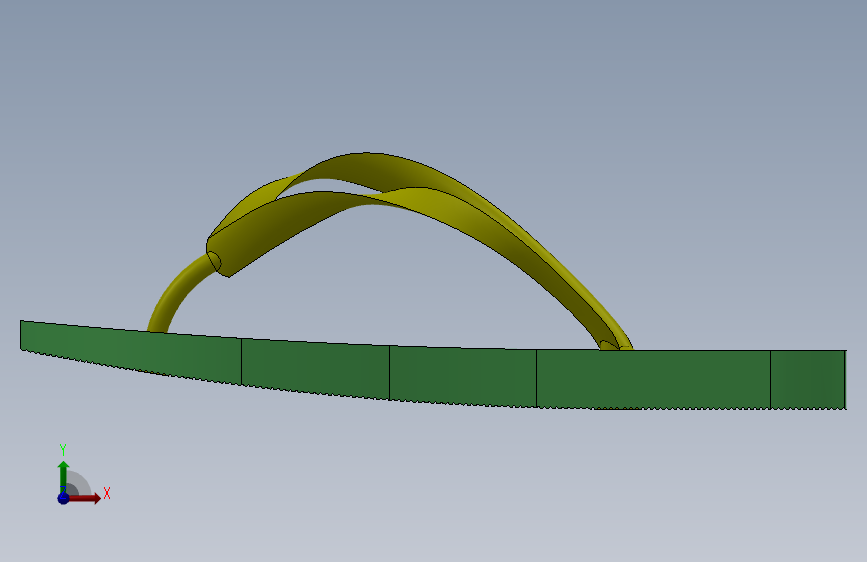
Task: Click the green Y axis arrow of the triad
Action: [63, 477]
